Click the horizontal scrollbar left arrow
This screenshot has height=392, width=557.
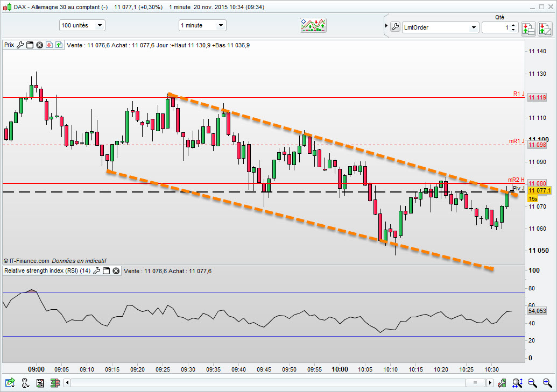point(67,383)
